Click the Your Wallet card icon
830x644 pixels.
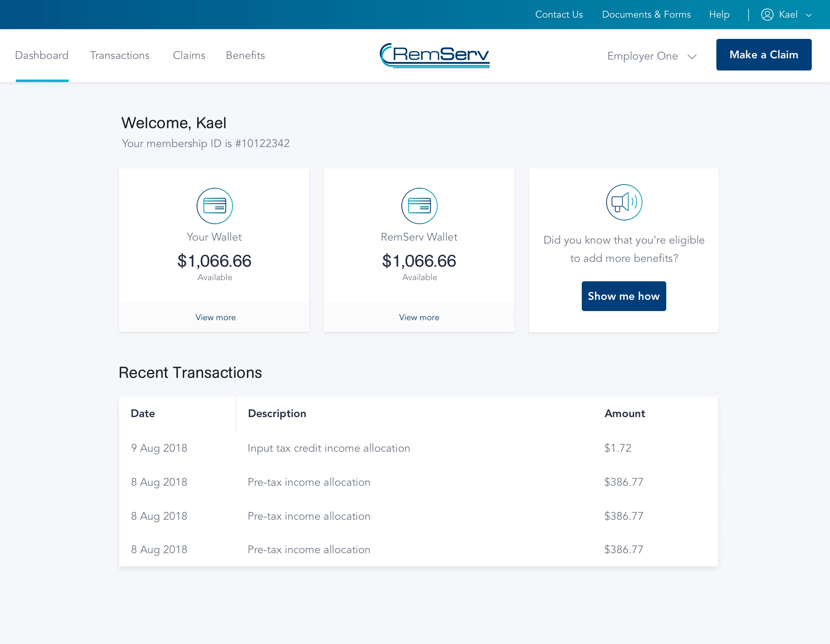pyautogui.click(x=214, y=206)
